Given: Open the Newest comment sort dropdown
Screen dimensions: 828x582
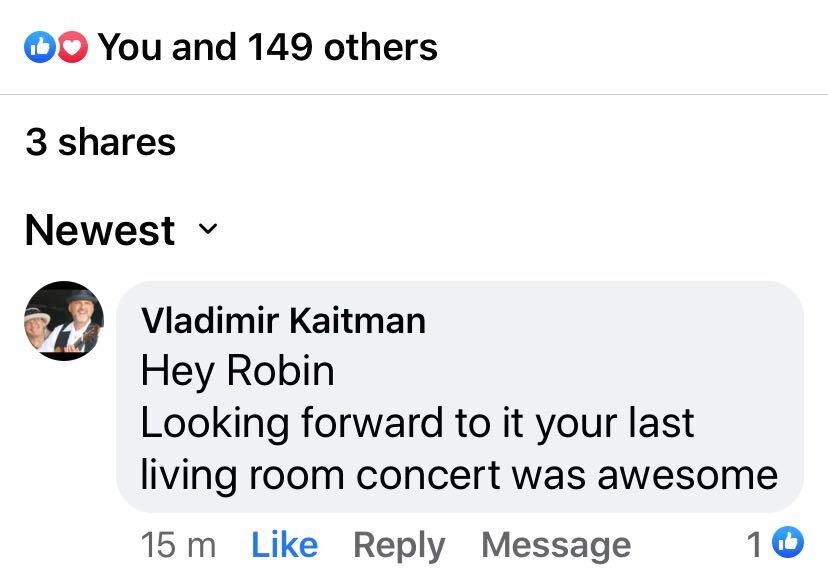Looking at the screenshot, I should click(100, 230).
